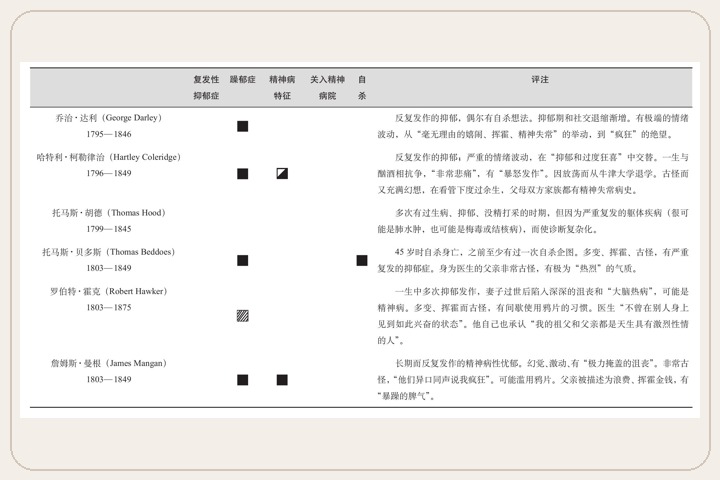Select the column header 精神病特征
The image size is (720, 480).
coord(282,88)
